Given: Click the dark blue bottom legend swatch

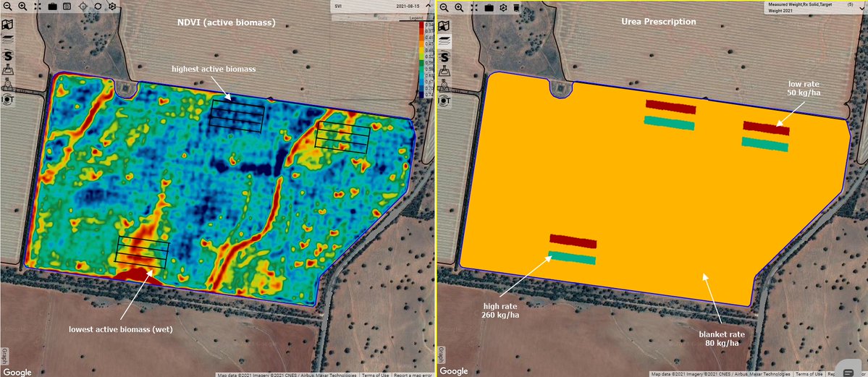Looking at the screenshot, I should [x=421, y=95].
